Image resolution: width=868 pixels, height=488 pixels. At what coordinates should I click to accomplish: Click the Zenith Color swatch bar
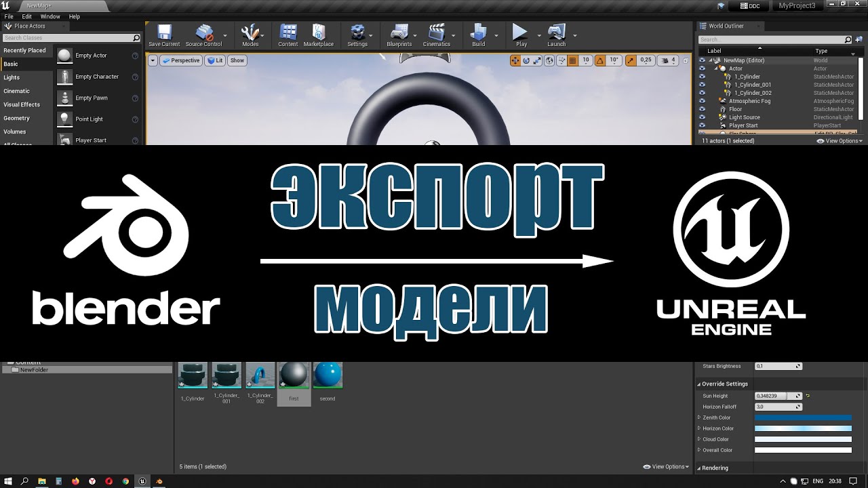pyautogui.click(x=803, y=418)
